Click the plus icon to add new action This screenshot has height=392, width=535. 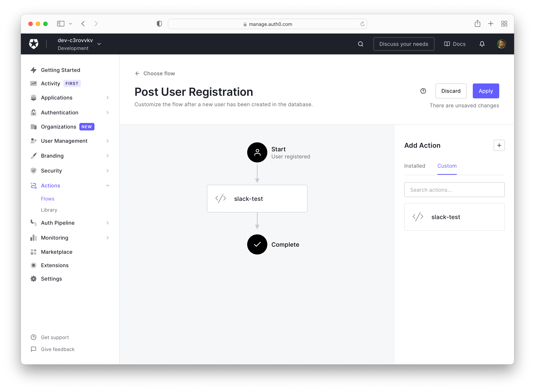[x=499, y=145]
